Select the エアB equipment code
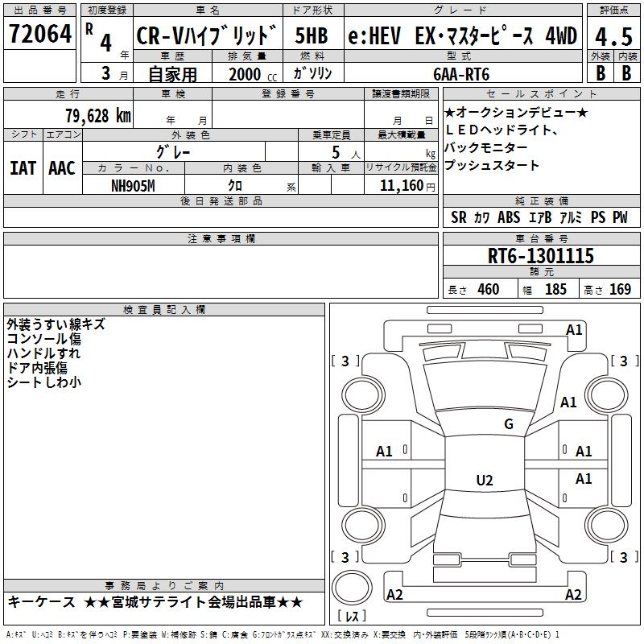Viewport: 644px width, 644px height. (540, 217)
